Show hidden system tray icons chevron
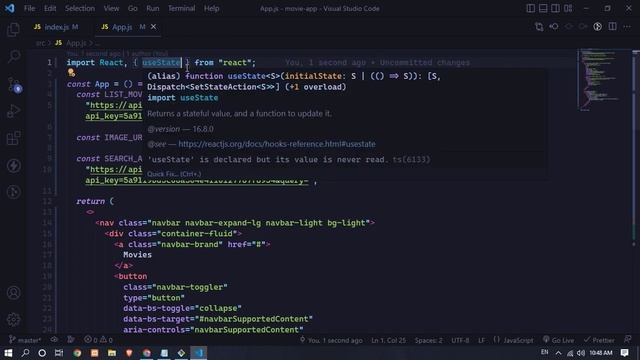This screenshot has width=640, height=360. point(559,353)
